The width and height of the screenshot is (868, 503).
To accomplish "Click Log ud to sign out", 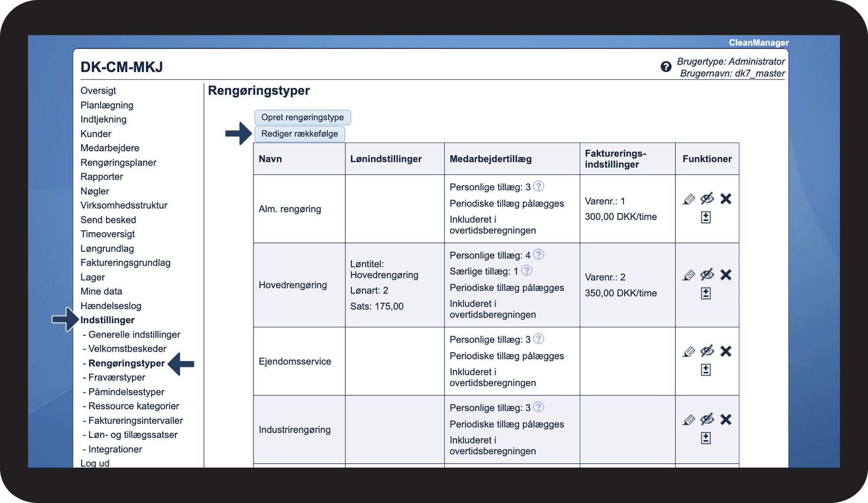I will click(95, 463).
